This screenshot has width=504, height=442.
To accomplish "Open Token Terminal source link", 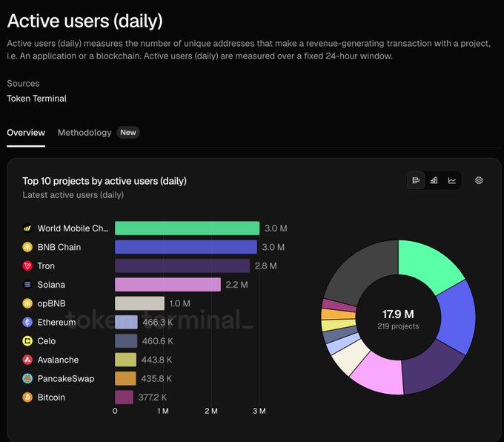I will (x=36, y=99).
